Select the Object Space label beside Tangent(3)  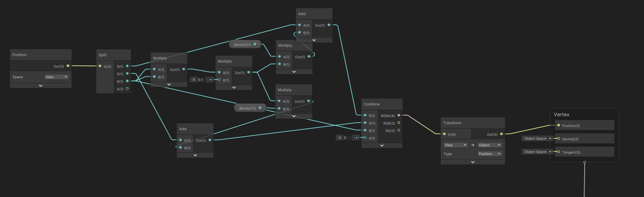(535, 152)
